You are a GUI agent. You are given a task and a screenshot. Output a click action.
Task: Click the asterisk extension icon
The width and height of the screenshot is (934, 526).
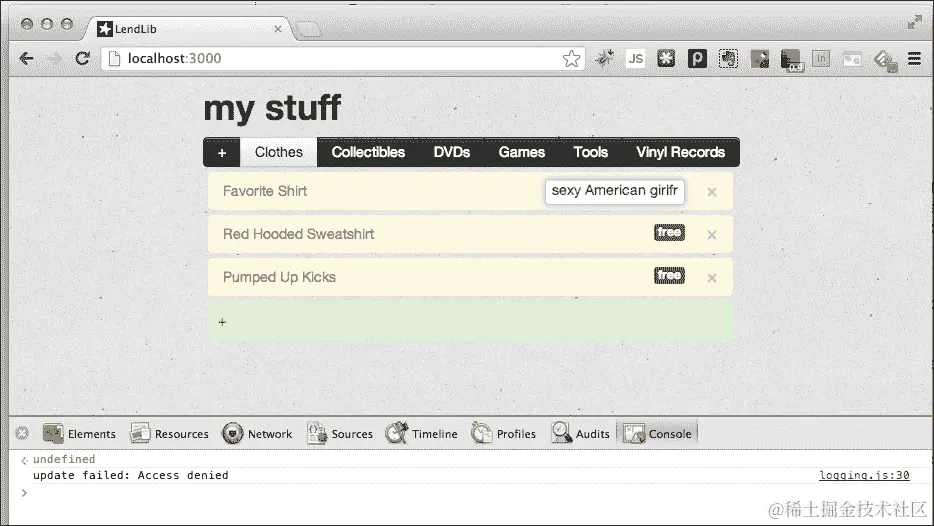[666, 58]
